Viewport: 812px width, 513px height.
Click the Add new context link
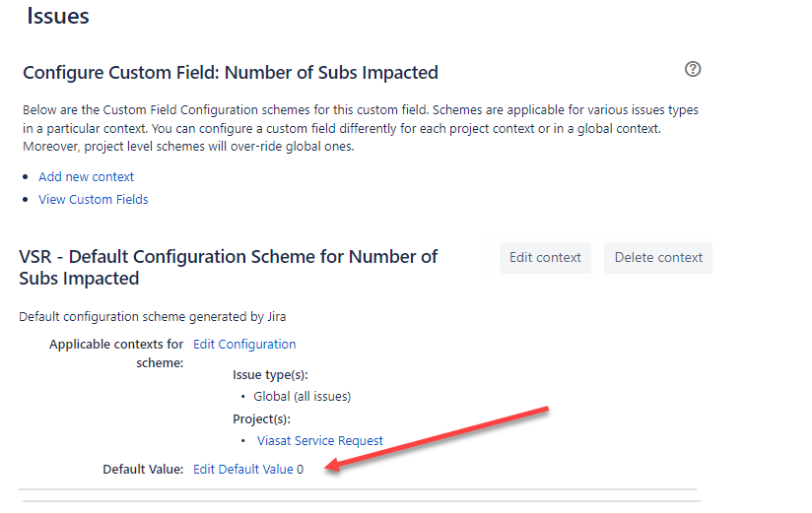pos(86,176)
